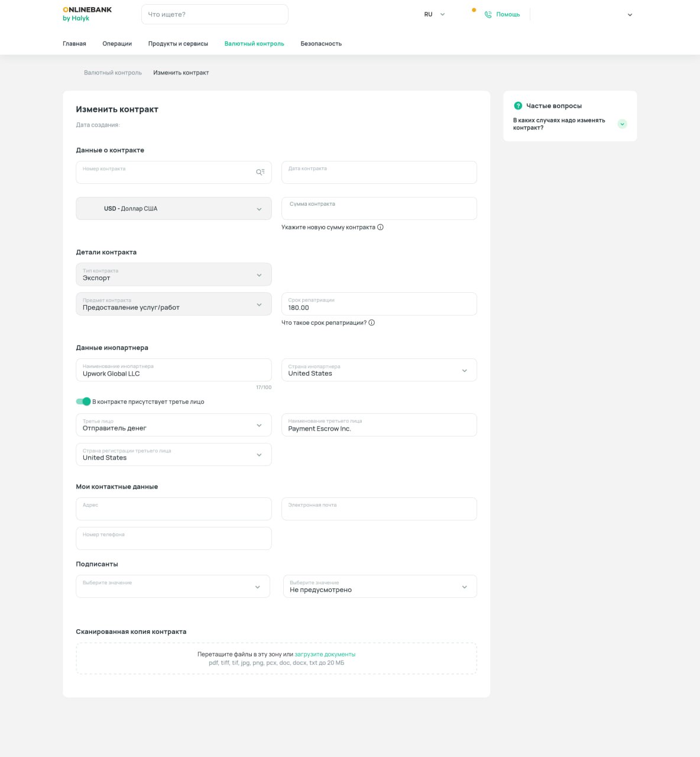The height and width of the screenshot is (757, 700).
Task: Click the Частые вопросы heading
Action: (554, 106)
